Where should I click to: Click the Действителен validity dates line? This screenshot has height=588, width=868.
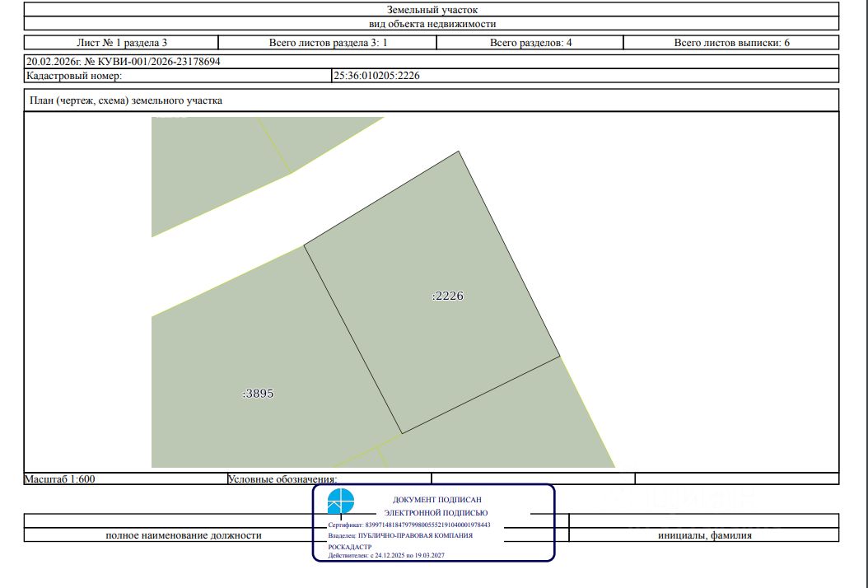(x=386, y=555)
